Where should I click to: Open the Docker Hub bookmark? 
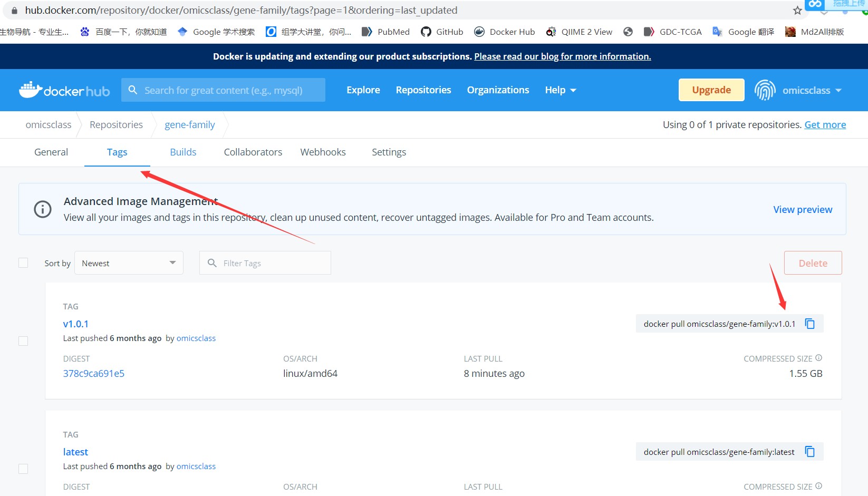point(504,32)
